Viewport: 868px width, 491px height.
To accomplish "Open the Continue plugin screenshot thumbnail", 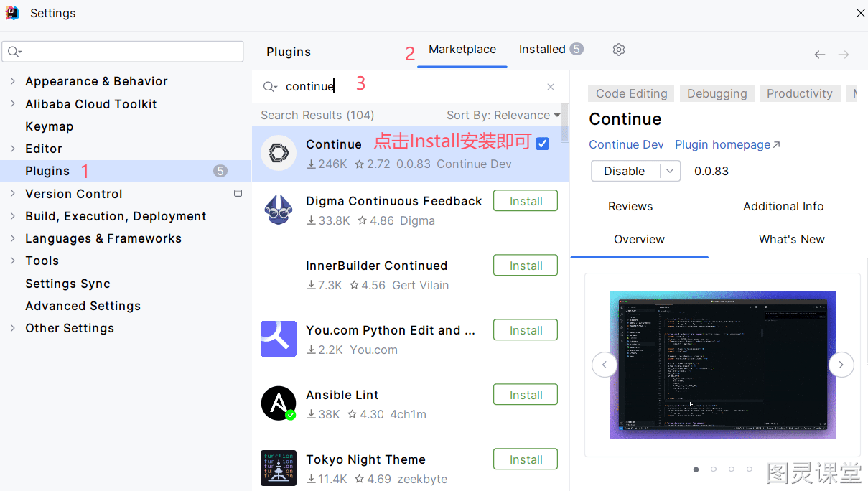I will pos(723,365).
